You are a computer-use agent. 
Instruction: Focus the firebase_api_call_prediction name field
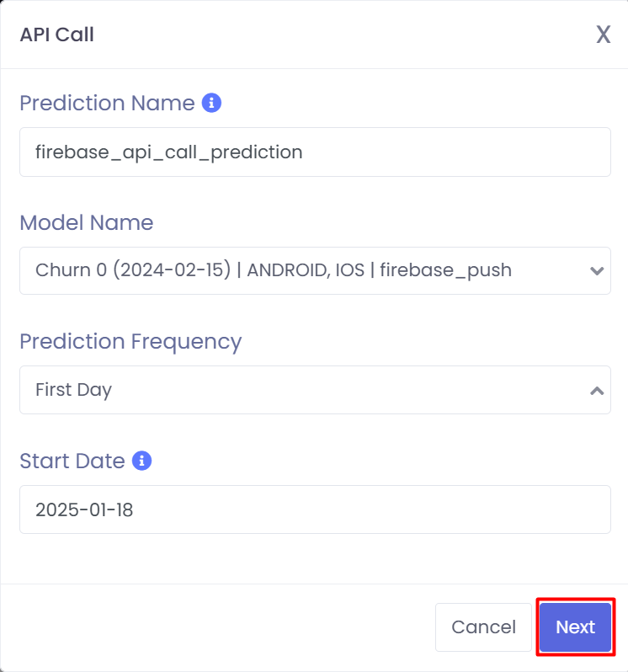[x=316, y=152]
